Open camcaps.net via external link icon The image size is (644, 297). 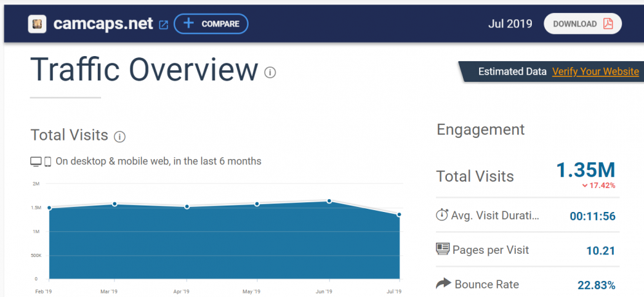[164, 24]
